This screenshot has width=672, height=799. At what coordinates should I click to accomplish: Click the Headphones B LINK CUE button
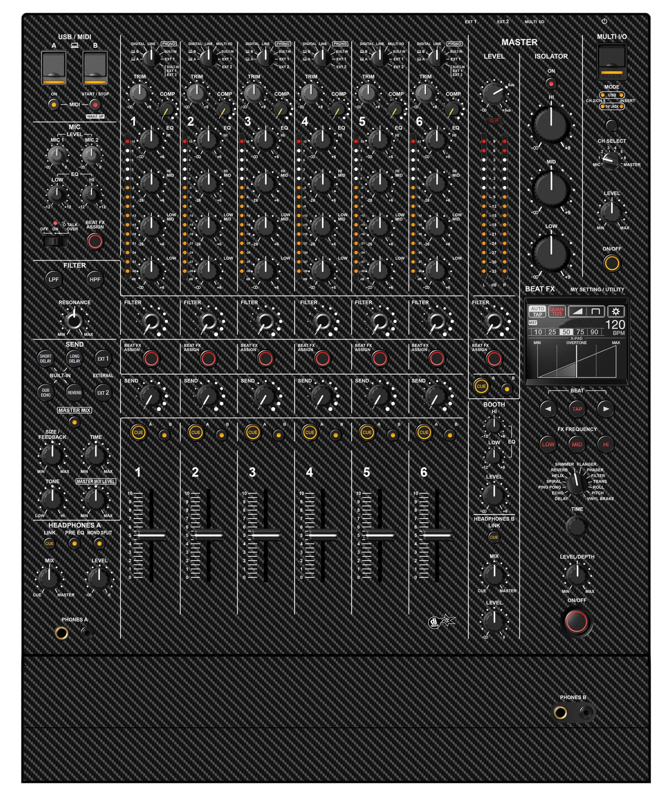pyautogui.click(x=494, y=537)
